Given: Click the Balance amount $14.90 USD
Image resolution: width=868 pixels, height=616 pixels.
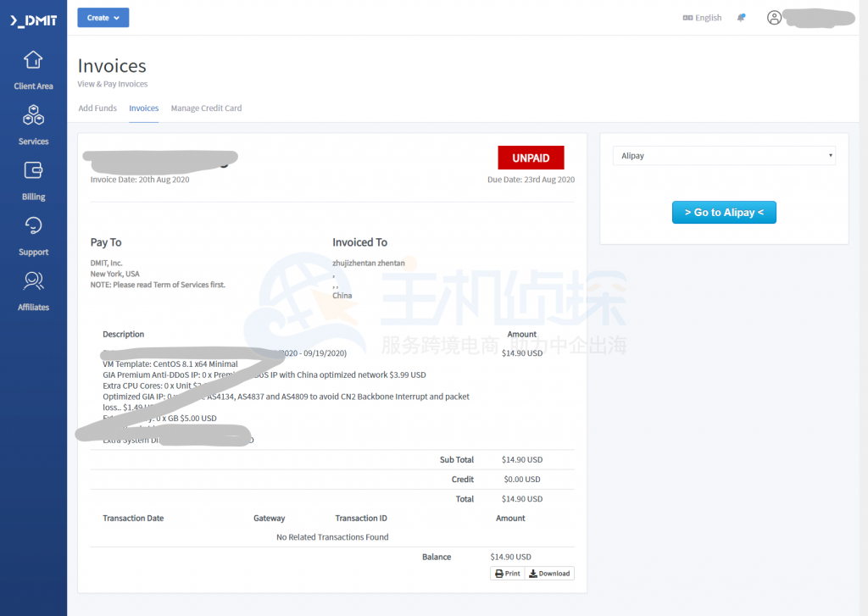Looking at the screenshot, I should click(x=510, y=557).
